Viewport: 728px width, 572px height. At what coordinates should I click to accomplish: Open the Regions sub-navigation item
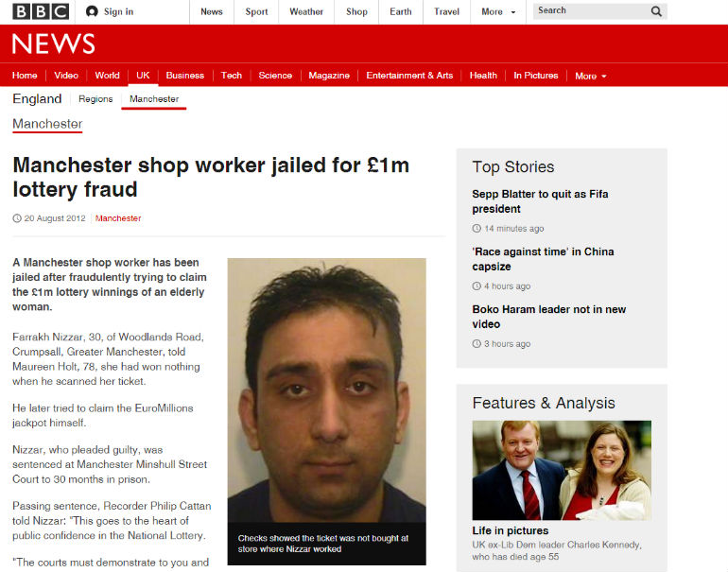(95, 99)
